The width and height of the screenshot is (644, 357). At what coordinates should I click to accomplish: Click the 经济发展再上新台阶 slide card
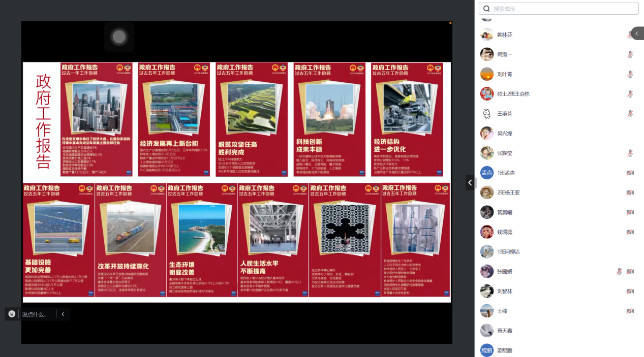[x=174, y=119]
